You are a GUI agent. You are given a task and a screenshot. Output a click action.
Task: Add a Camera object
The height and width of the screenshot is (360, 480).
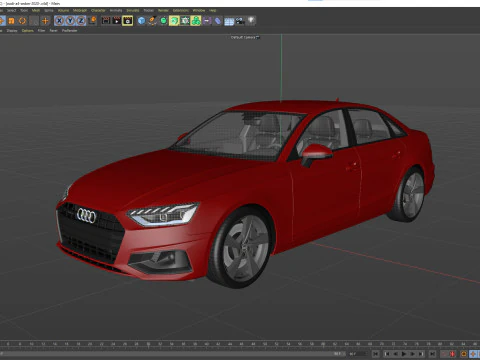[x=240, y=21]
